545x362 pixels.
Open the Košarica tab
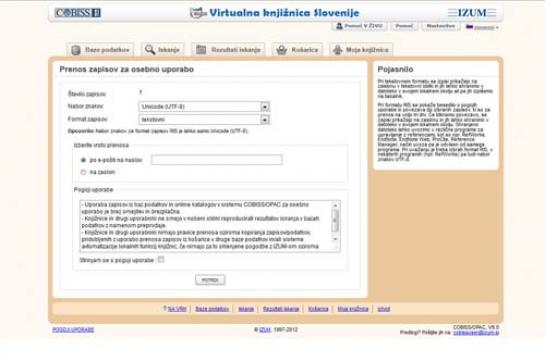(297, 50)
